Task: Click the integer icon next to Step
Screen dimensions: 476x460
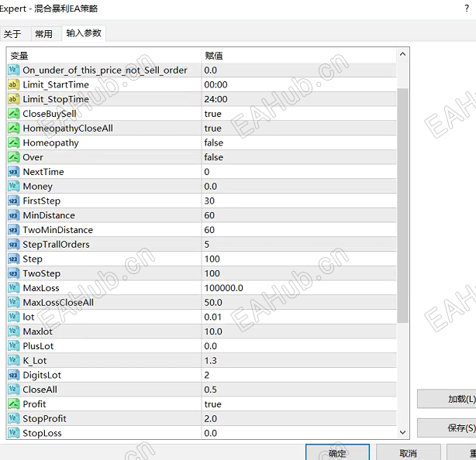Action: tap(13, 259)
